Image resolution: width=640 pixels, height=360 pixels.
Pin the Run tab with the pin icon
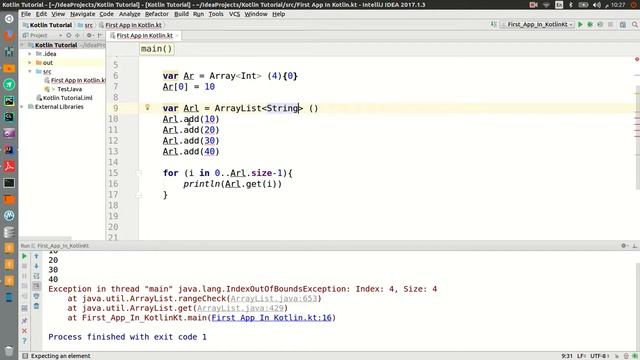coord(24,321)
